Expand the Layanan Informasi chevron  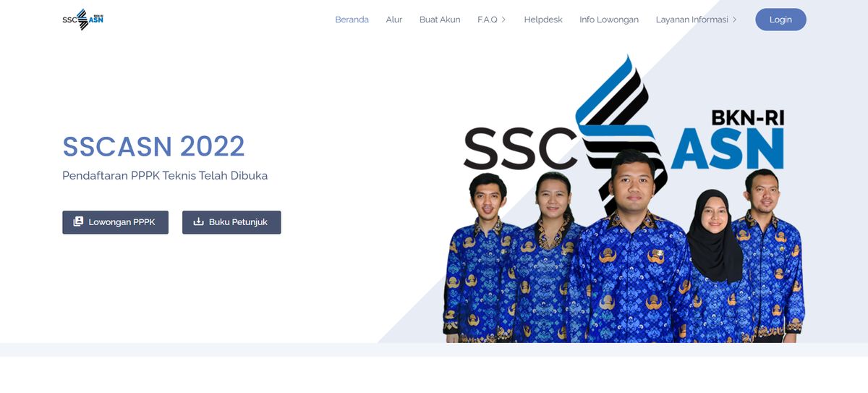click(x=734, y=20)
